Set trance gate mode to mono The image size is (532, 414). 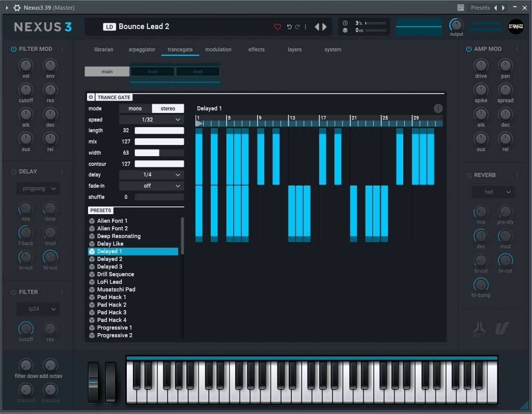(x=135, y=108)
